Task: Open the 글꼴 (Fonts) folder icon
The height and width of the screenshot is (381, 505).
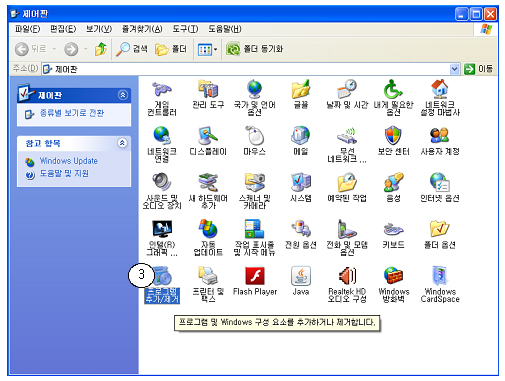Action: pos(301,89)
